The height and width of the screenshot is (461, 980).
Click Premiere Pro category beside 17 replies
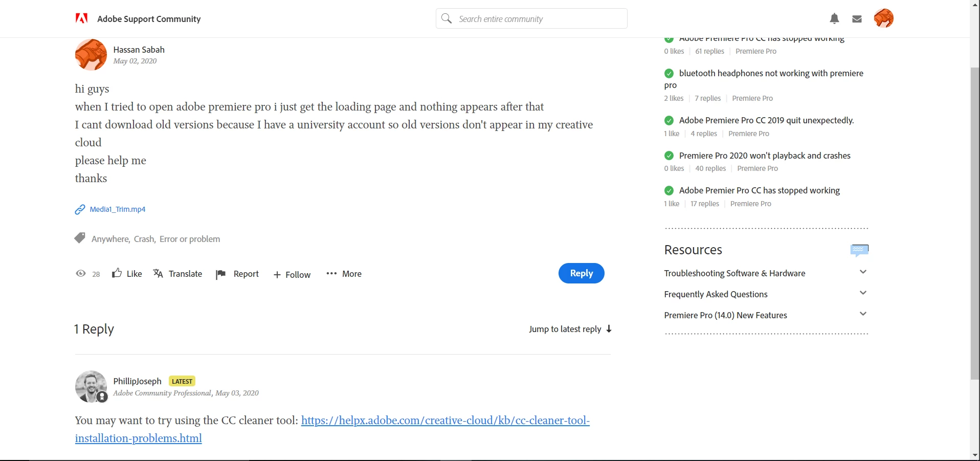751,204
